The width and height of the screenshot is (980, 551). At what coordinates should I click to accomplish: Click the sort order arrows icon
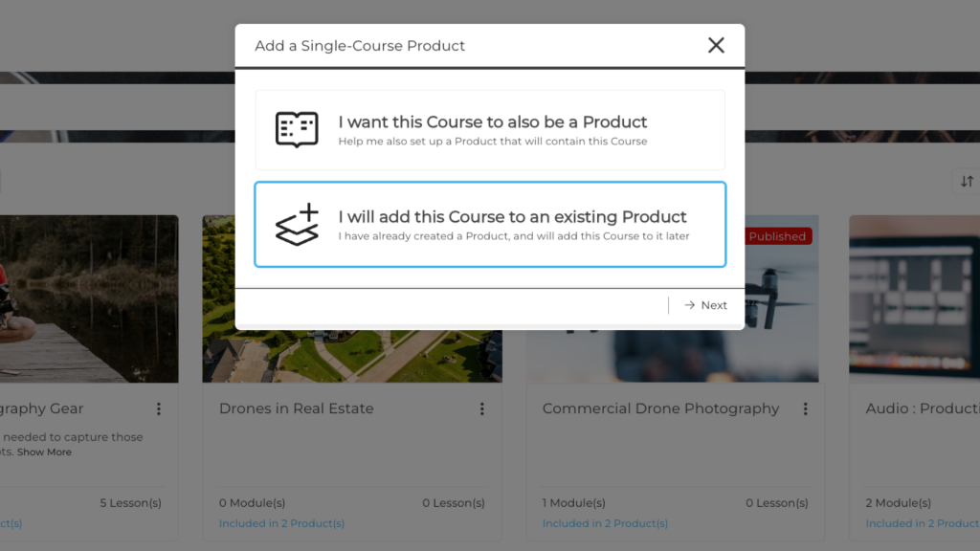click(967, 181)
